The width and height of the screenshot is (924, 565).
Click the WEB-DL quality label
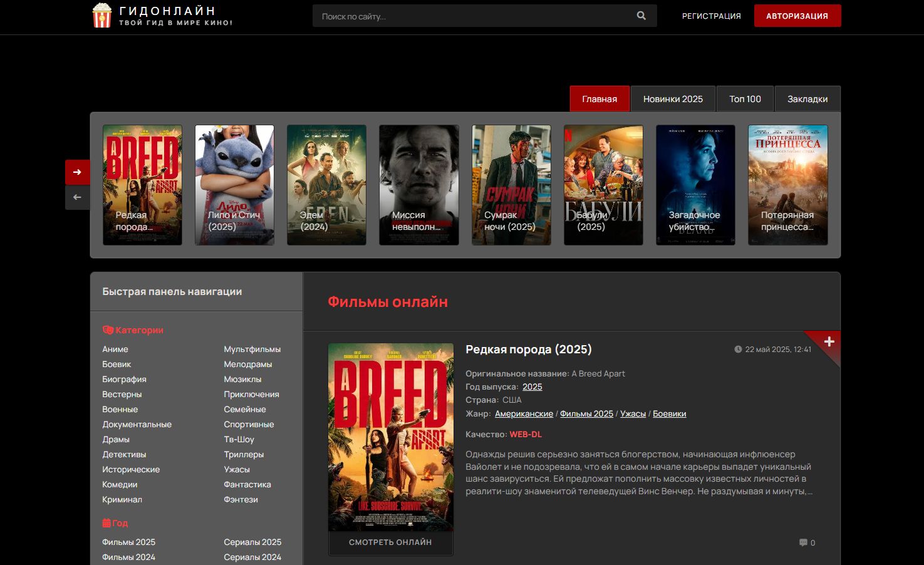click(526, 435)
